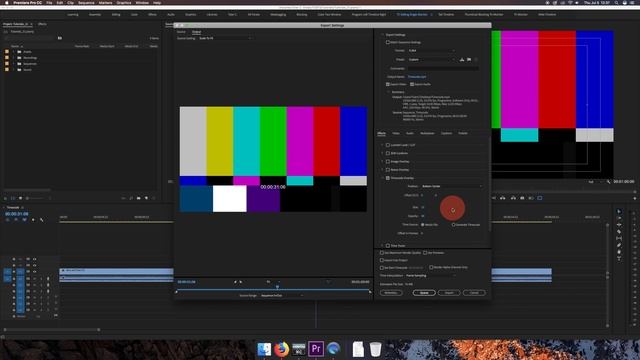Open the Preset dropdown
This screenshot has width=640, height=360.
(x=431, y=60)
